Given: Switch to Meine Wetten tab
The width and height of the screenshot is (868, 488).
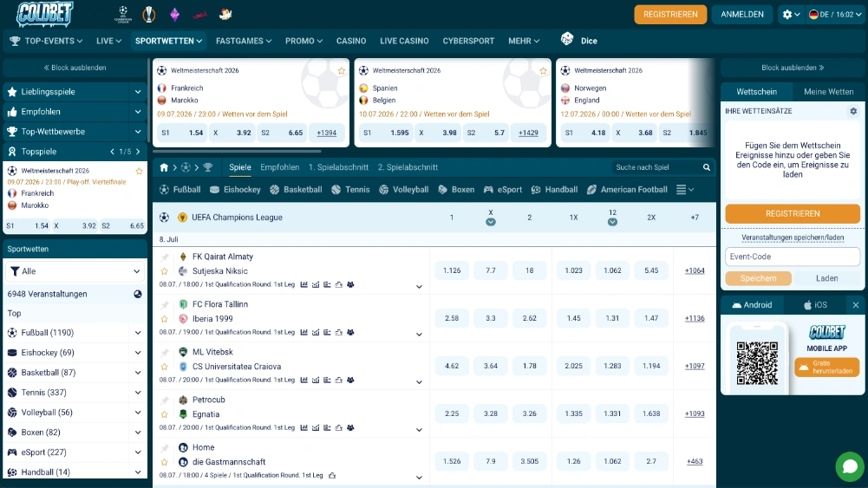Looking at the screenshot, I should 828,92.
